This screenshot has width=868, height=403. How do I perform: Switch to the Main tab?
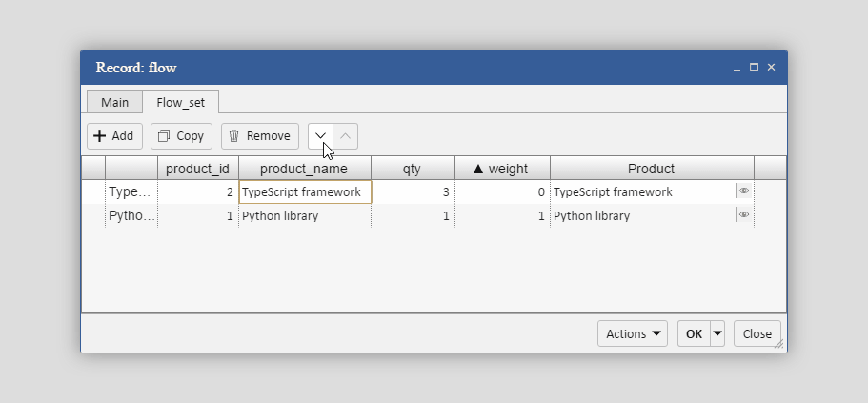point(114,103)
